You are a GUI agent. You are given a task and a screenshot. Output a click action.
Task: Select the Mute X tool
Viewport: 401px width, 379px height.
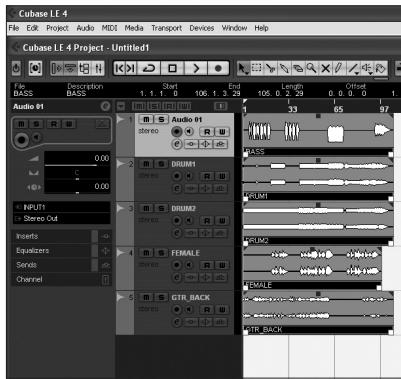pyautogui.click(x=325, y=68)
